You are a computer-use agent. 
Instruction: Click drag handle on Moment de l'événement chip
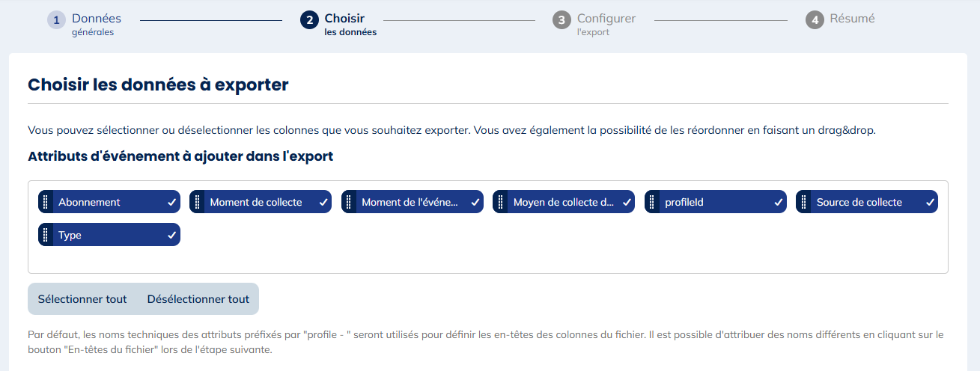[349, 202]
